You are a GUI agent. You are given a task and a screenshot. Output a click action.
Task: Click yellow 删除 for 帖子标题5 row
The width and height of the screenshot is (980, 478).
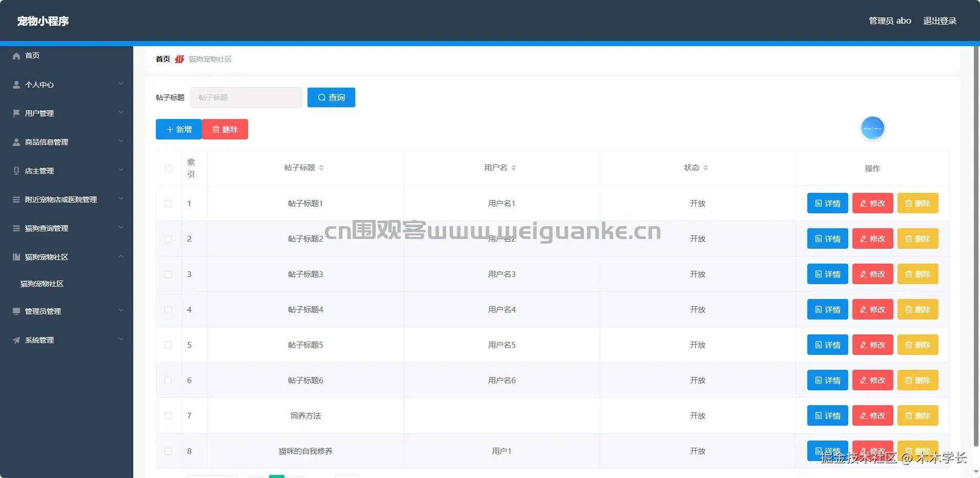coord(918,345)
